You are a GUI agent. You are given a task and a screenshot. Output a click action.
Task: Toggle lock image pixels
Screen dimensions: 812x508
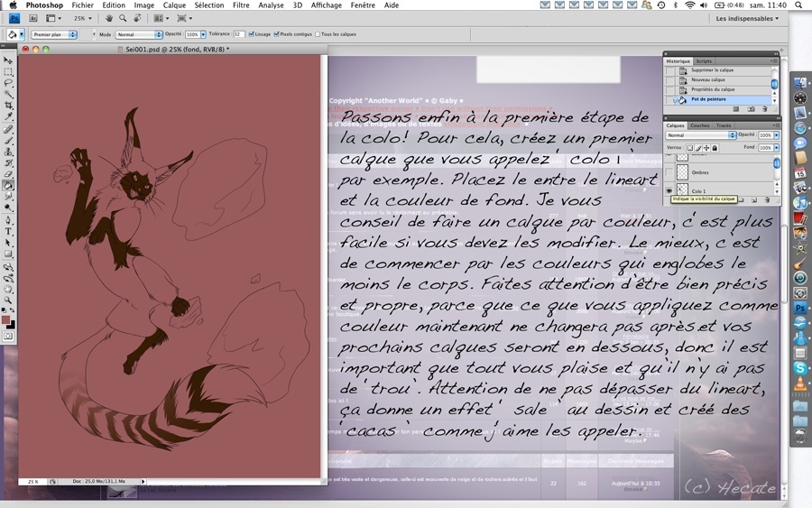(x=698, y=148)
